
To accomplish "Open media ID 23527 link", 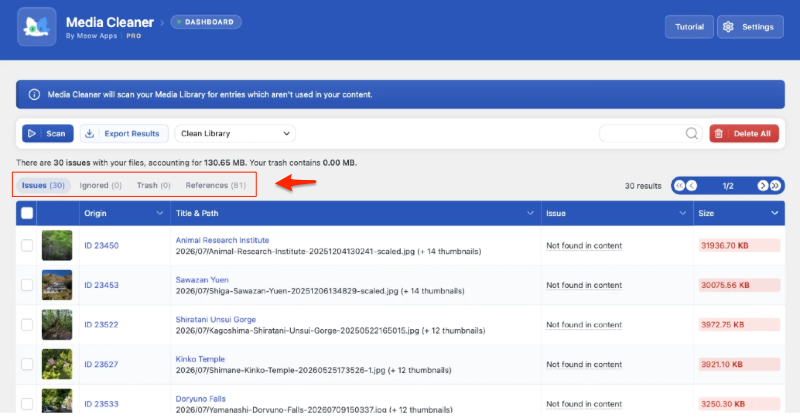I will click(x=101, y=364).
